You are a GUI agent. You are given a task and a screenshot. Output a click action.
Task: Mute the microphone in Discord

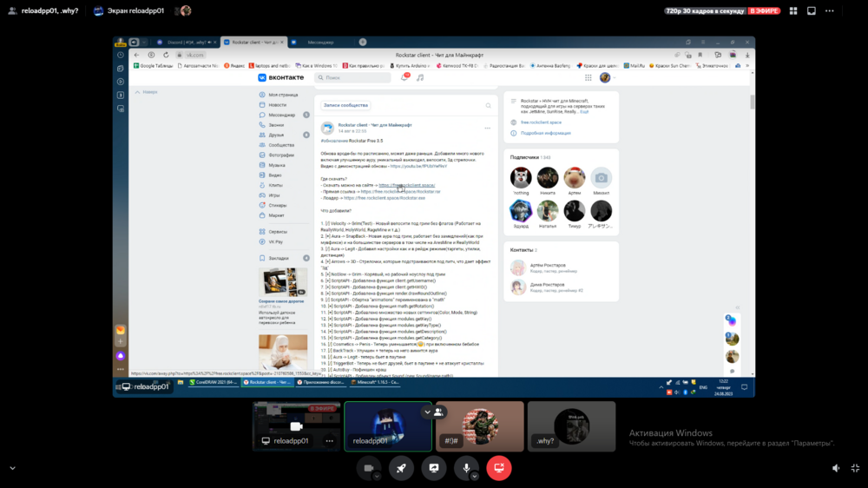pyautogui.click(x=466, y=468)
